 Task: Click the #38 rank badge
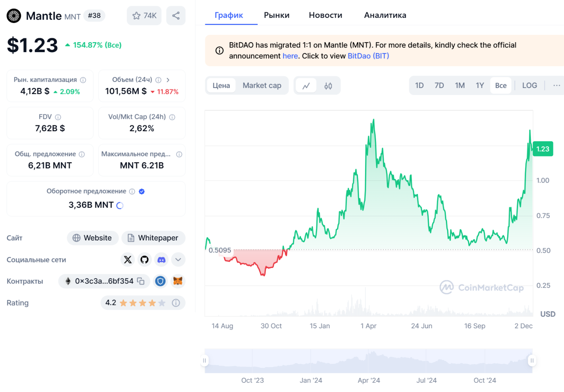[x=94, y=15]
